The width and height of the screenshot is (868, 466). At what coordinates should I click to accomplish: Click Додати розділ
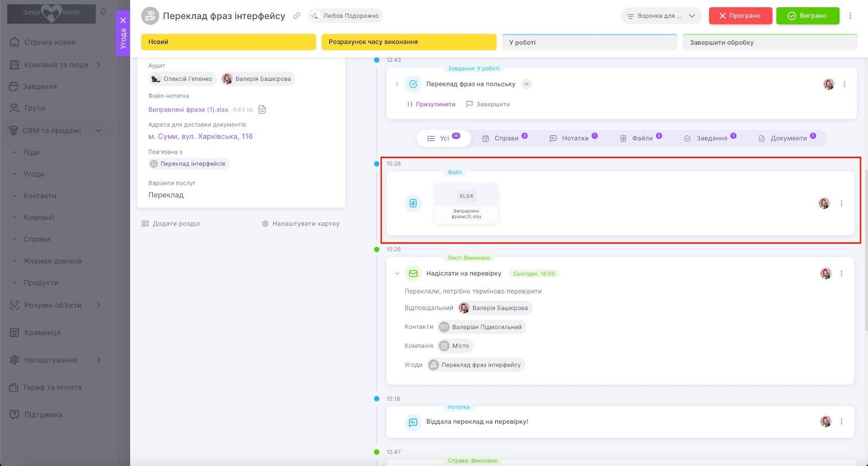click(171, 224)
